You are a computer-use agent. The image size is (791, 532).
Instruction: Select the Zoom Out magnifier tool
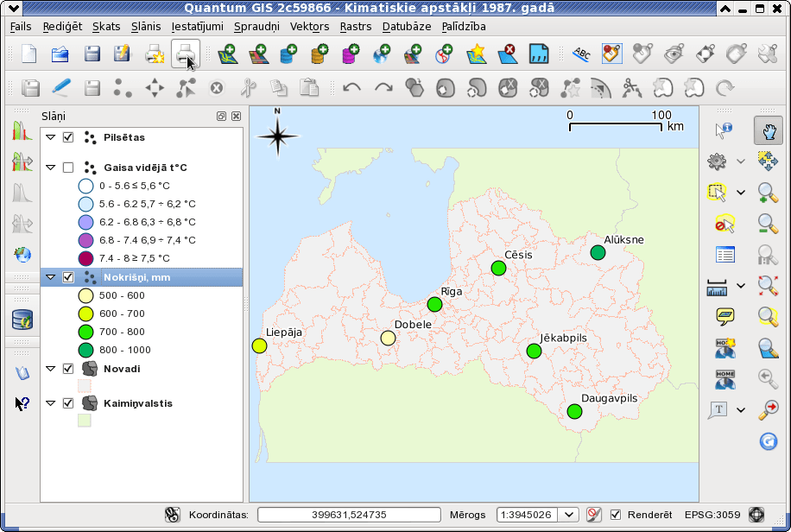tap(768, 224)
